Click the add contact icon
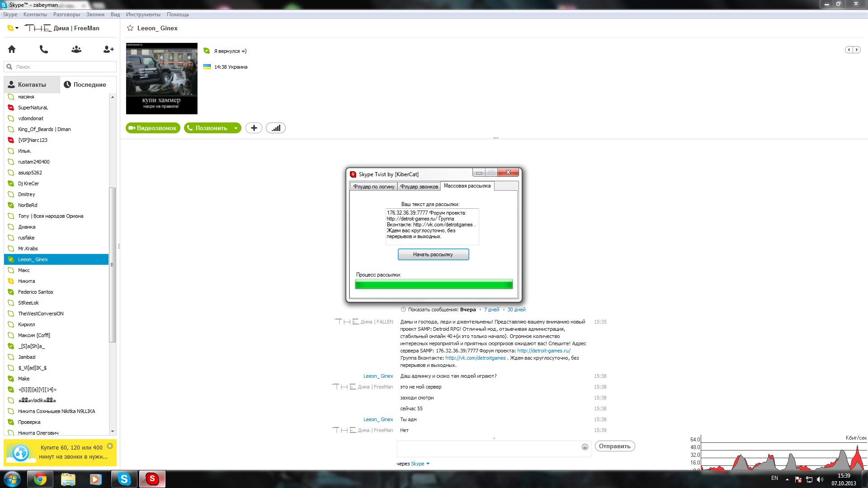868x488 pixels. coord(108,49)
